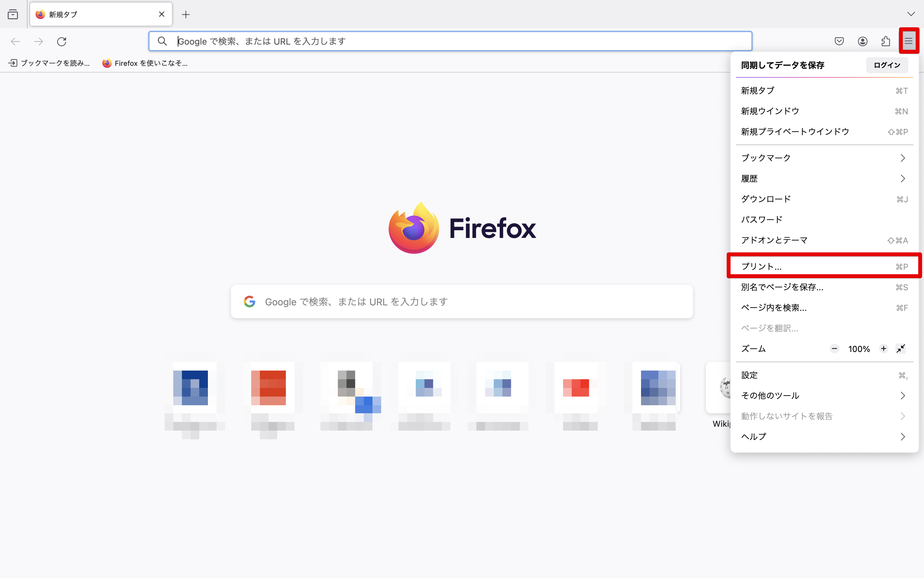Click the Google G logo in search box
The width and height of the screenshot is (924, 578).
pos(249,302)
